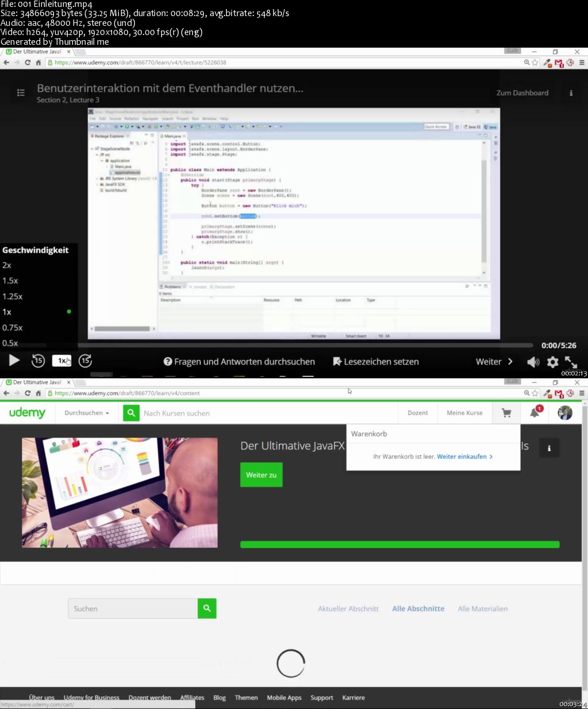Expand the Durchsuchen dropdown

(87, 413)
